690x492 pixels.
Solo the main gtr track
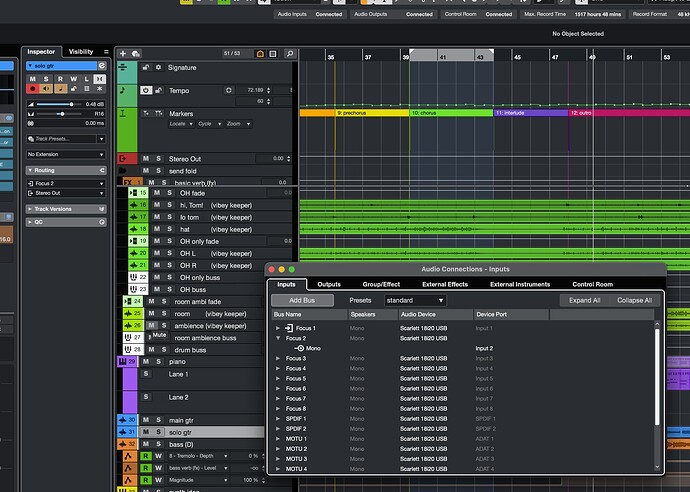[x=158, y=420]
